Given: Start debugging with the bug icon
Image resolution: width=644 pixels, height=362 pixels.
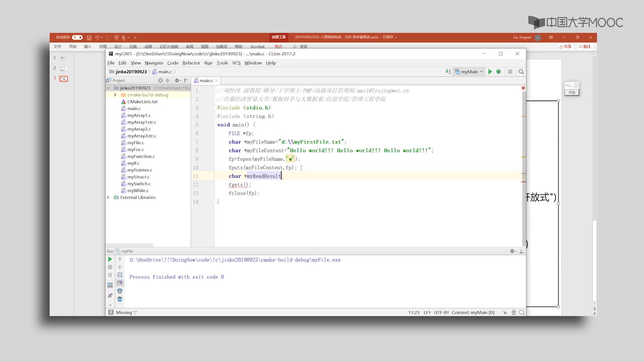Looking at the screenshot, I should click(x=499, y=72).
